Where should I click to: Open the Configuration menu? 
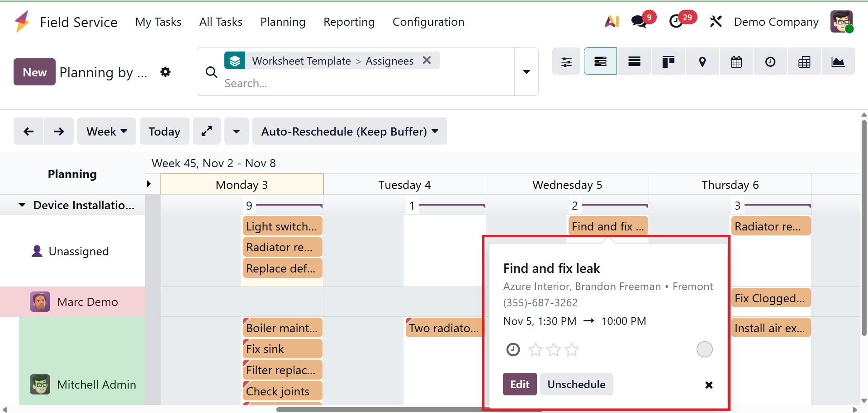[428, 22]
